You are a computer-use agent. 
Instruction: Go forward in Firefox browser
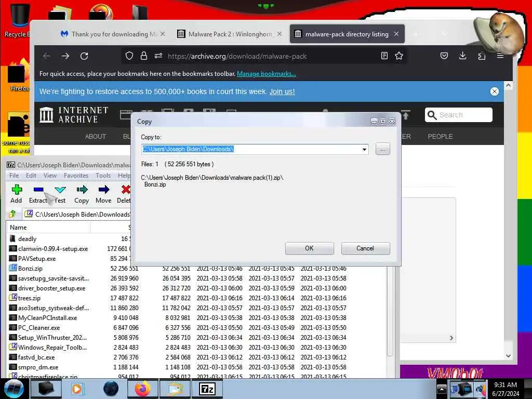tap(65, 56)
